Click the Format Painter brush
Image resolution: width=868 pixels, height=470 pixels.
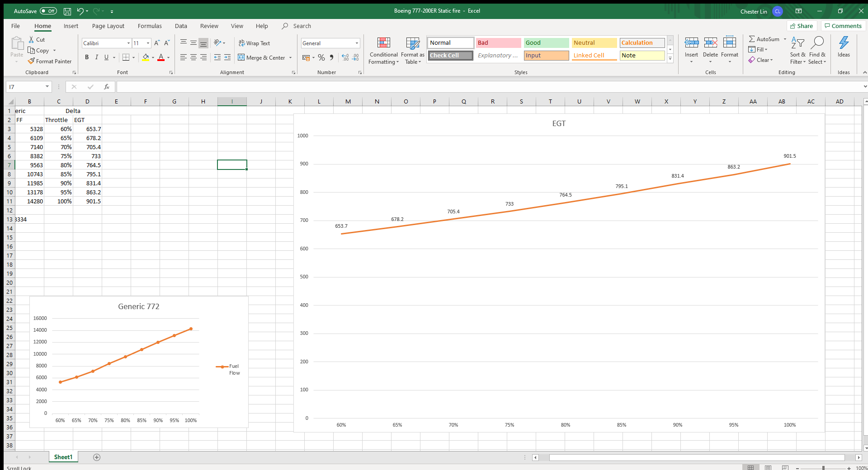tap(31, 61)
